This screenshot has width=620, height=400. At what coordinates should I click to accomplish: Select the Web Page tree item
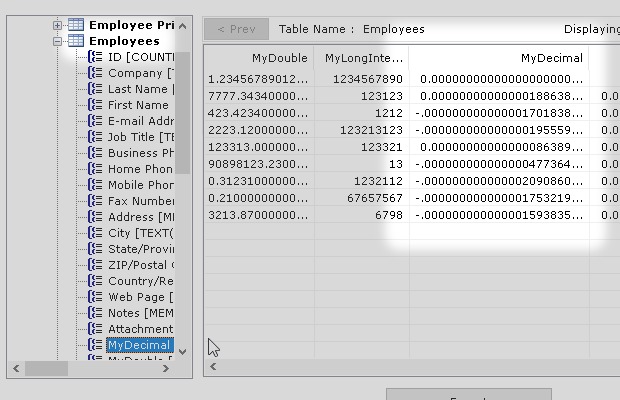(x=140, y=297)
